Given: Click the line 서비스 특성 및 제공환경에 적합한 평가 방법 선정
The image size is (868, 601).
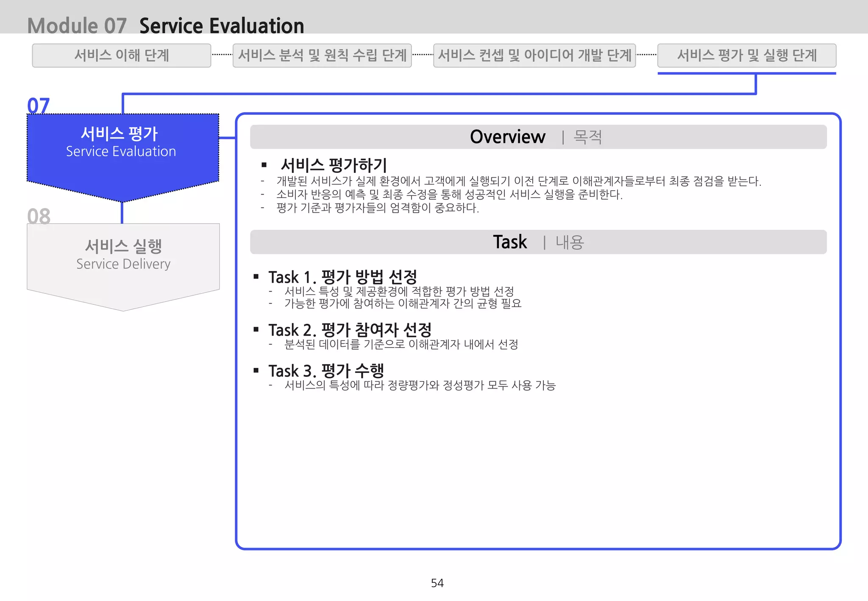Looking at the screenshot, I should click(x=399, y=291).
